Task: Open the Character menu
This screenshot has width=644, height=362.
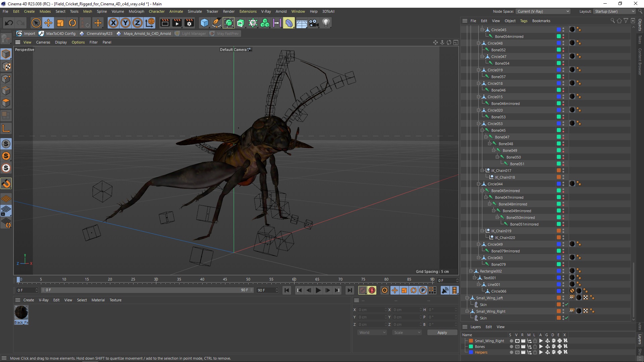Action: (157, 11)
